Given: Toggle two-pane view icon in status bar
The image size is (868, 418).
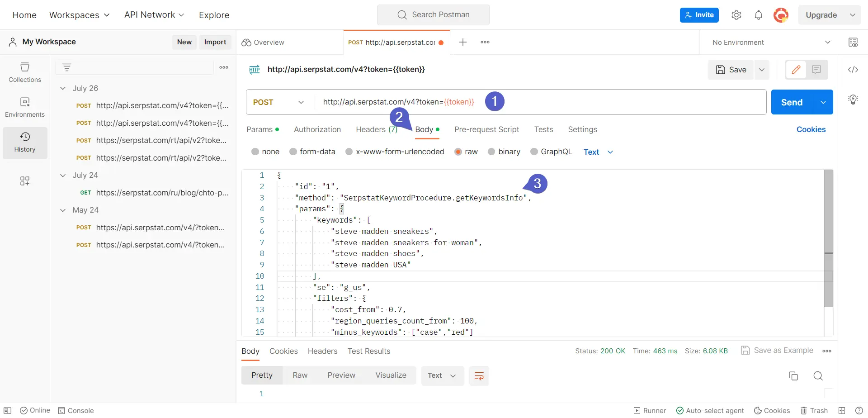Looking at the screenshot, I should (x=842, y=411).
